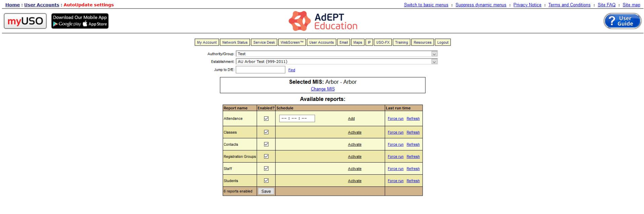The image size is (644, 214).
Task: Open the User Guide help icon
Action: (622, 21)
